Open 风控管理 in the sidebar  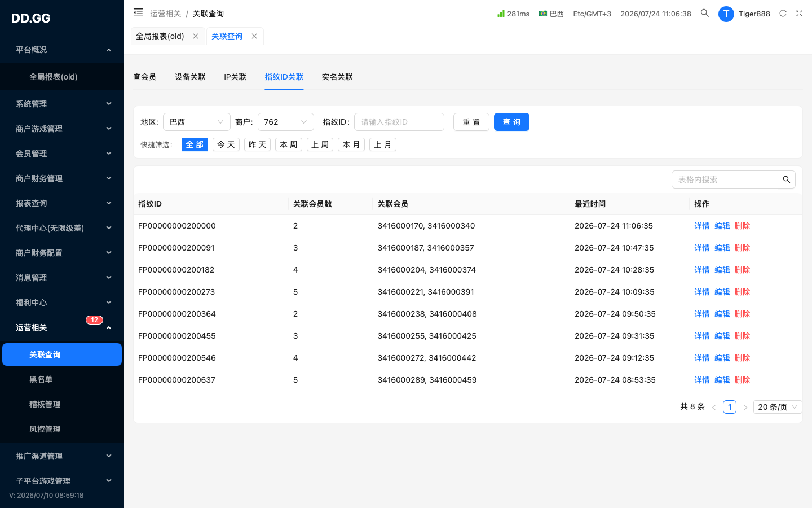62,429
